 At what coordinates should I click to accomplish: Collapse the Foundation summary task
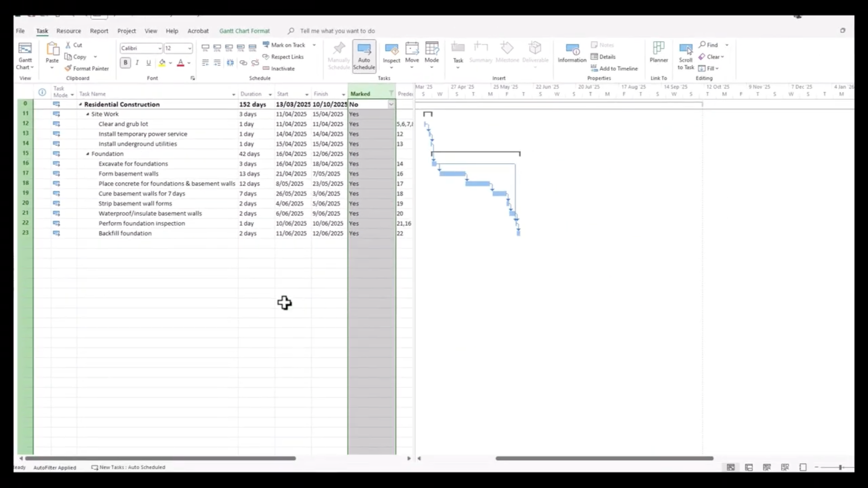click(x=88, y=154)
